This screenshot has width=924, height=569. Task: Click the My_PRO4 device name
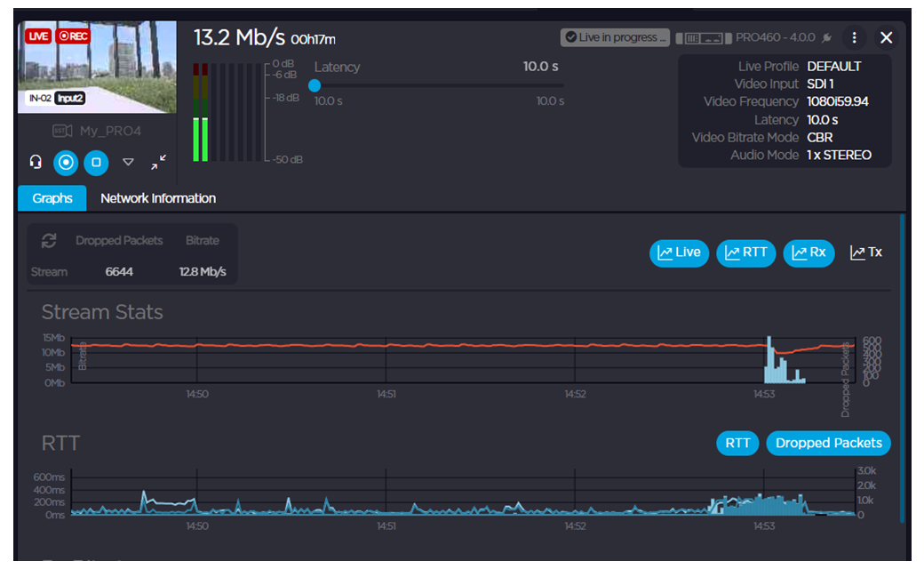(x=110, y=131)
